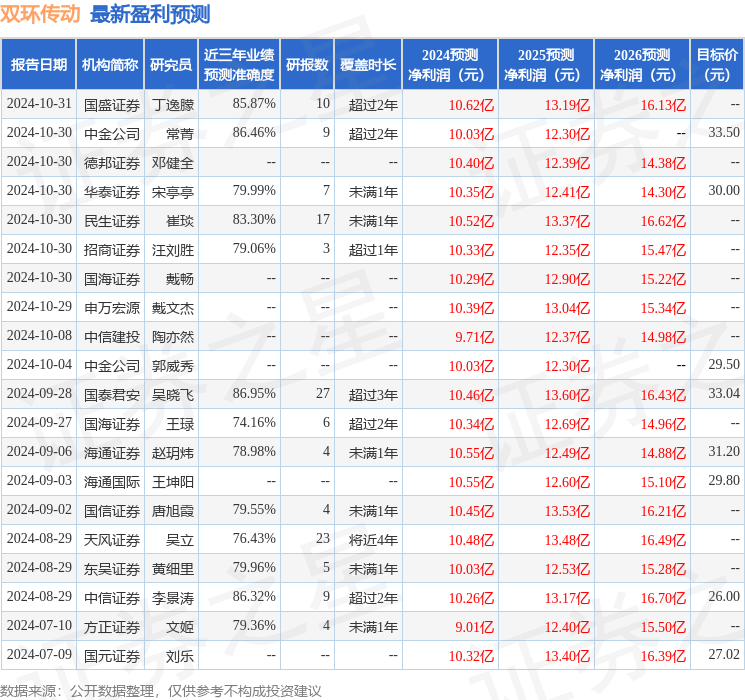Select the 华泰证券 institution cell
This screenshot has width=745, height=700.
112,192
